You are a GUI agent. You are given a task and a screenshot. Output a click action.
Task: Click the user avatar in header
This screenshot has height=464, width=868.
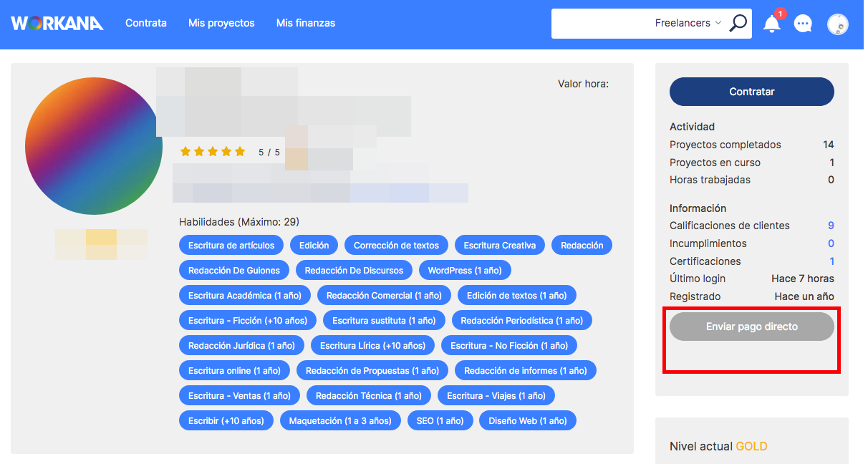click(x=838, y=24)
